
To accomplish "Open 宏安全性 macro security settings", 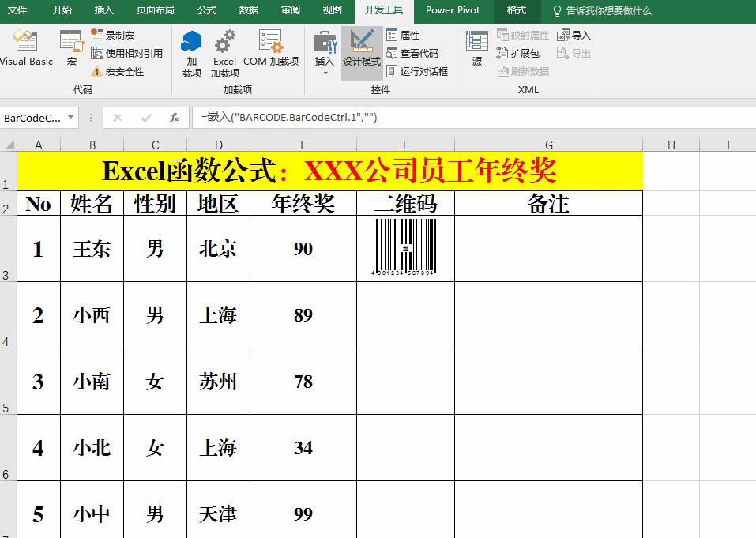I will (x=118, y=71).
